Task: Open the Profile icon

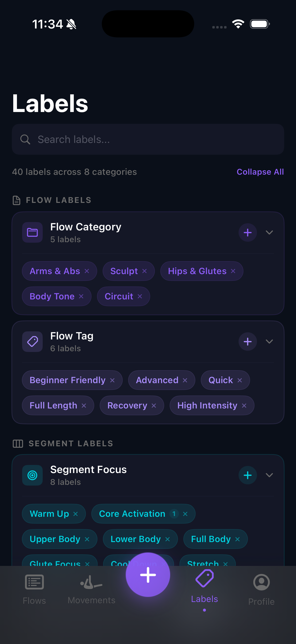Action: point(261,583)
